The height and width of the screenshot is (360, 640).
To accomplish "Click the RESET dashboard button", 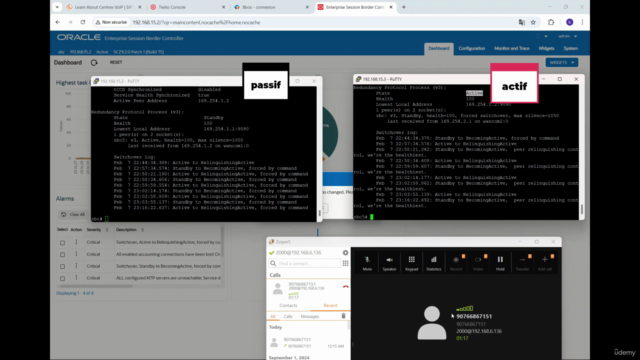I will coord(116,62).
